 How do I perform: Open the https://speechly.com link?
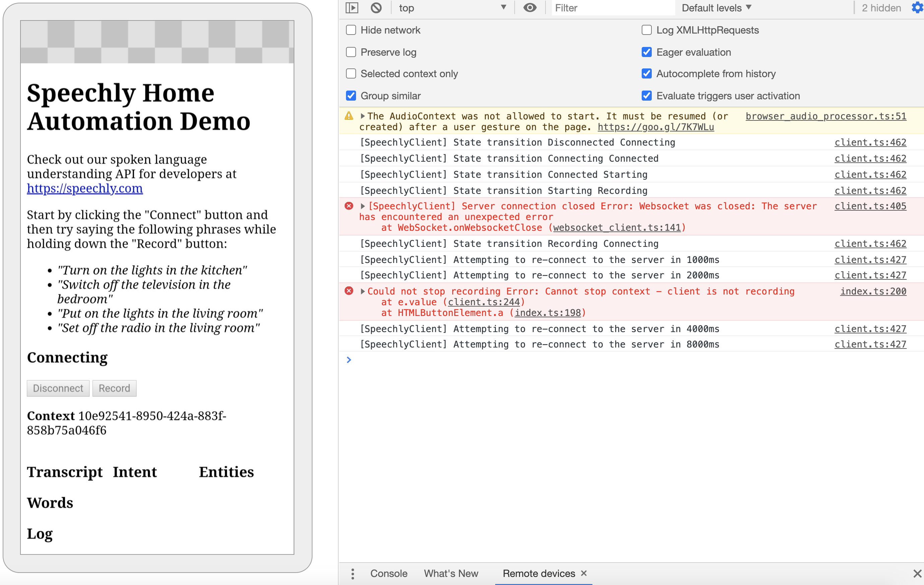coord(84,188)
